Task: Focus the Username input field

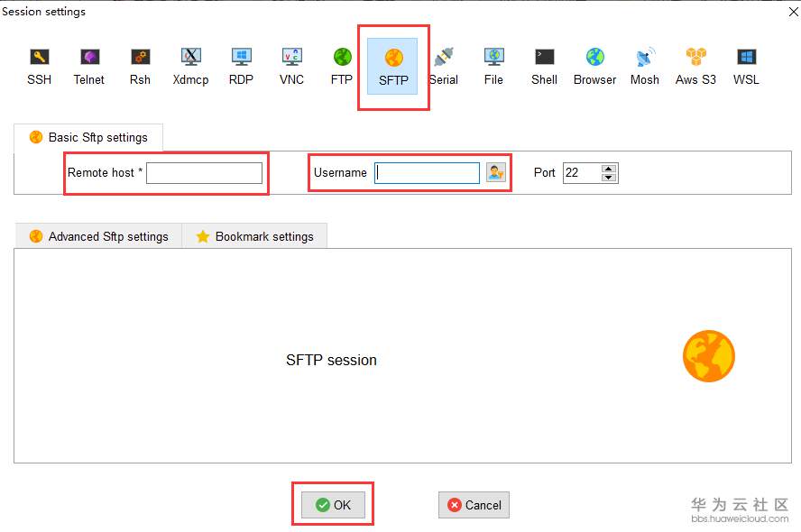Action: (427, 173)
